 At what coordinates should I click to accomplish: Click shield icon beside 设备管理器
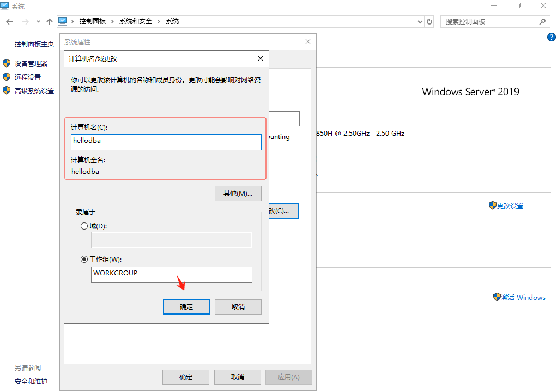coord(7,63)
